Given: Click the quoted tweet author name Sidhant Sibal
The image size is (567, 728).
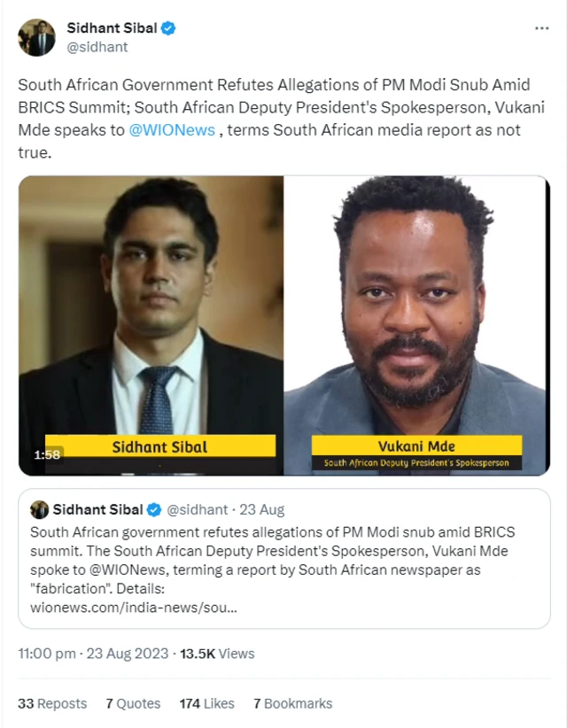Looking at the screenshot, I should 97,509.
